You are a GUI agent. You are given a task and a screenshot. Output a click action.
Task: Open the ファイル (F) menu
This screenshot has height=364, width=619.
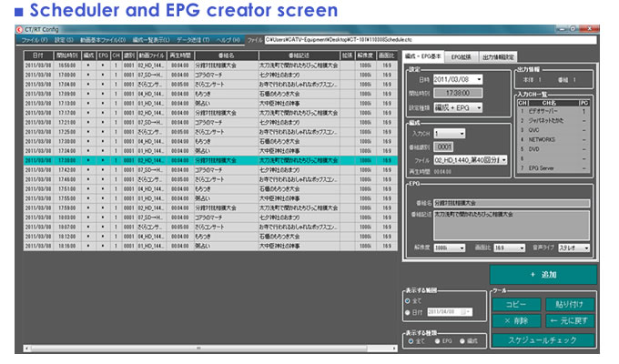(x=35, y=40)
